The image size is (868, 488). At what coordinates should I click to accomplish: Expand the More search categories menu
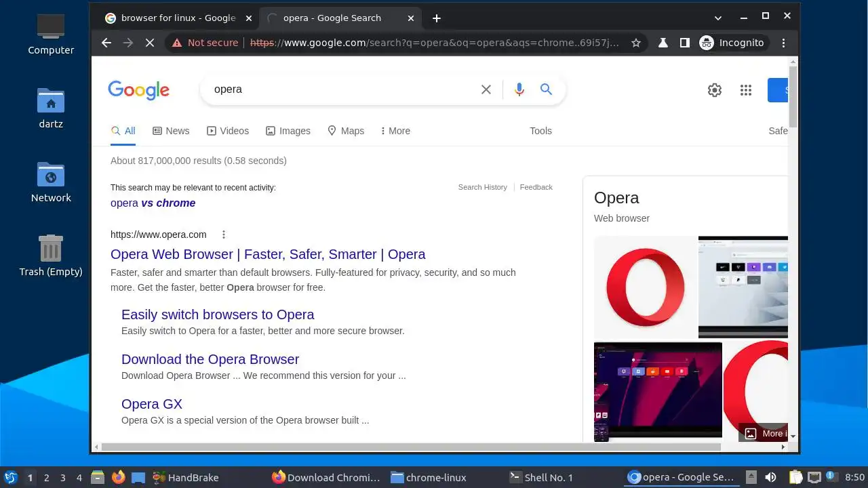395,131
